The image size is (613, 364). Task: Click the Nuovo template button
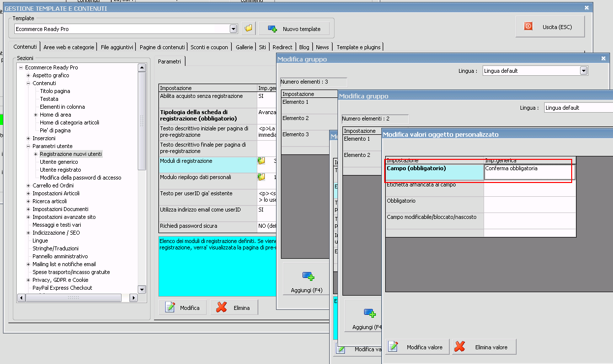(x=294, y=29)
